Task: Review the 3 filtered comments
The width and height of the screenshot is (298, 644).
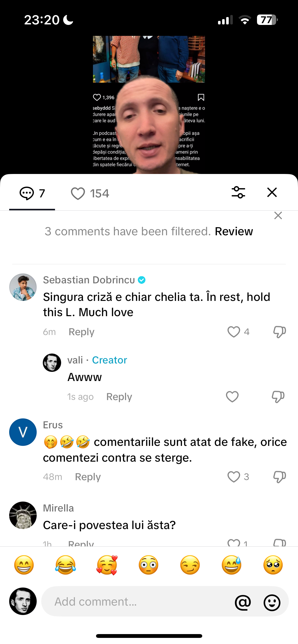Action: (x=234, y=231)
